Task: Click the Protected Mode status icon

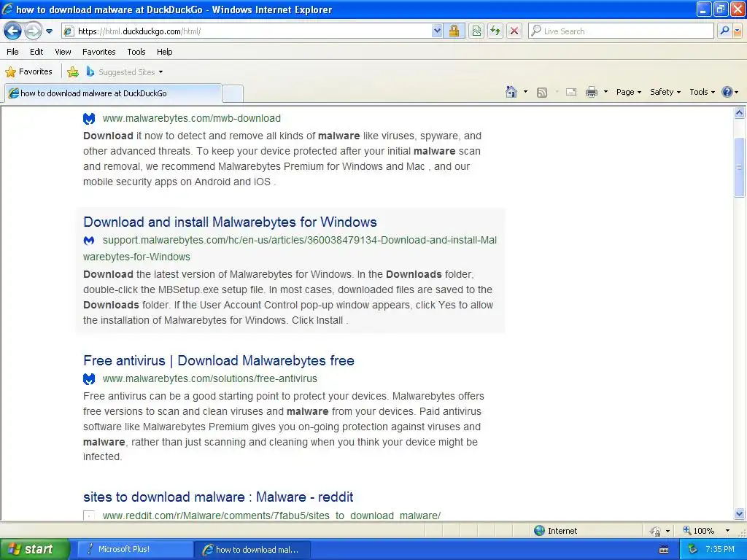Action: pyautogui.click(x=656, y=531)
